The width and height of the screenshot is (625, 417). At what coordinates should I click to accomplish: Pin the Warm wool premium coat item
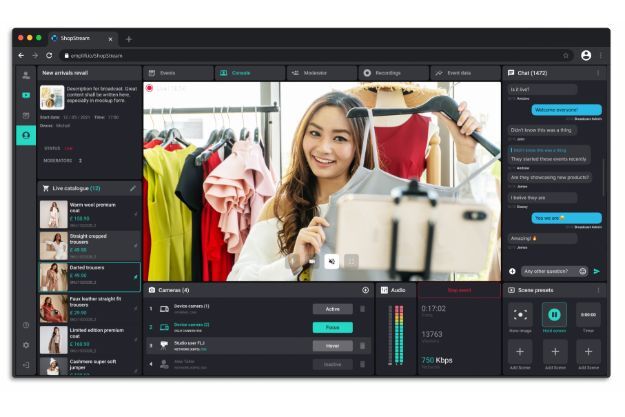pos(136,214)
